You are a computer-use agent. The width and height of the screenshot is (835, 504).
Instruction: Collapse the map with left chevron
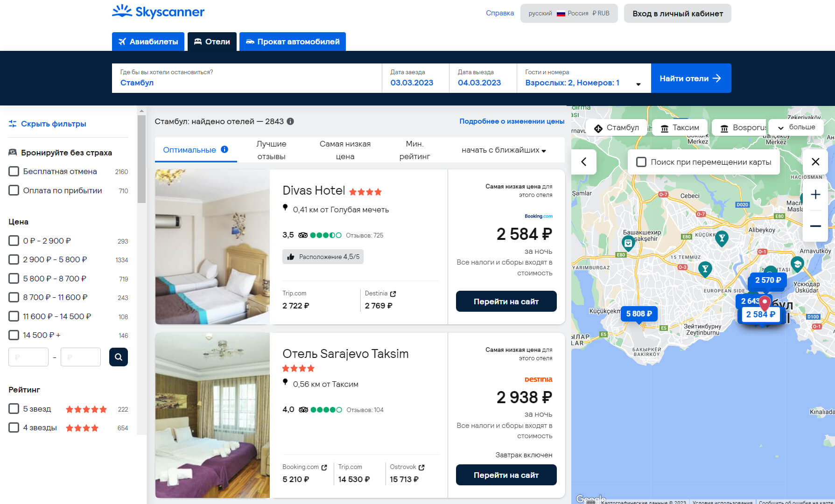[583, 162]
